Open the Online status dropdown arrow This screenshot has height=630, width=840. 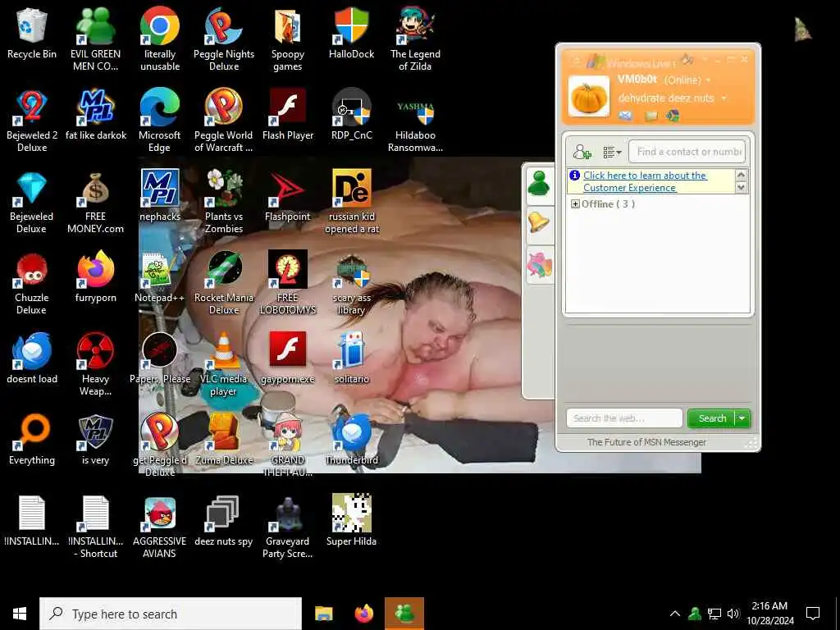tap(708, 80)
